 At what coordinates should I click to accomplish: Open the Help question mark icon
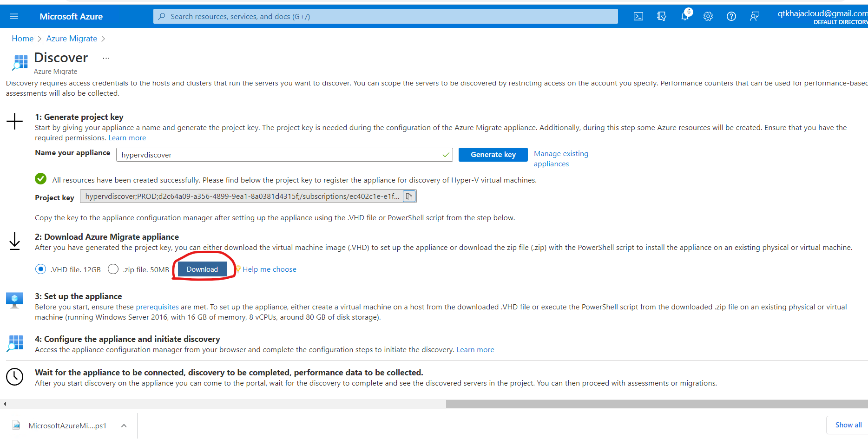coord(731,16)
